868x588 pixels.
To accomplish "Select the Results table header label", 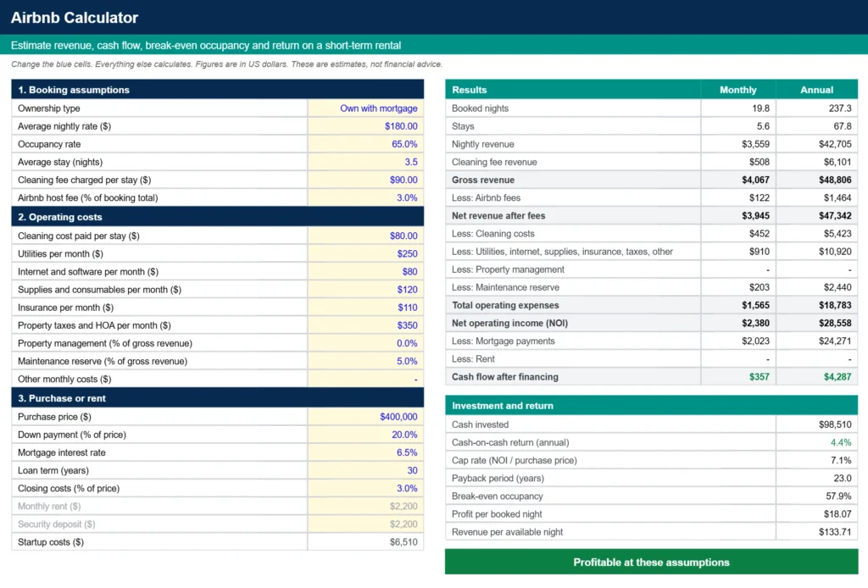I will (470, 90).
